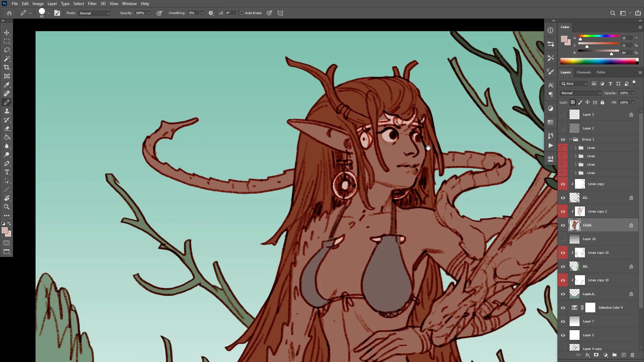
Task: Select the Lasso tool
Action: tap(7, 50)
